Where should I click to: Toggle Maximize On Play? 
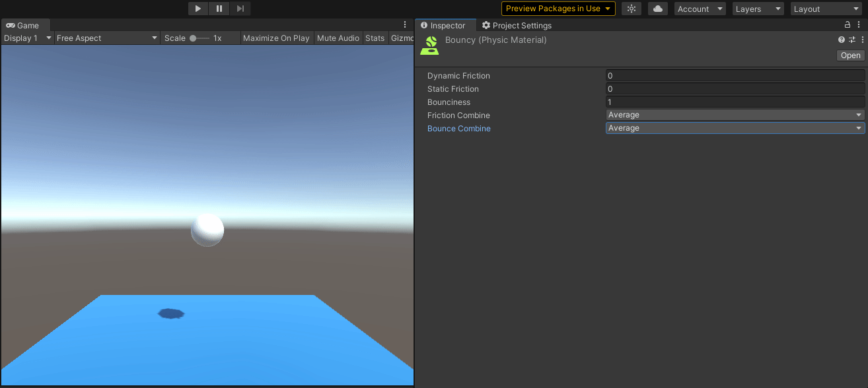[276, 38]
